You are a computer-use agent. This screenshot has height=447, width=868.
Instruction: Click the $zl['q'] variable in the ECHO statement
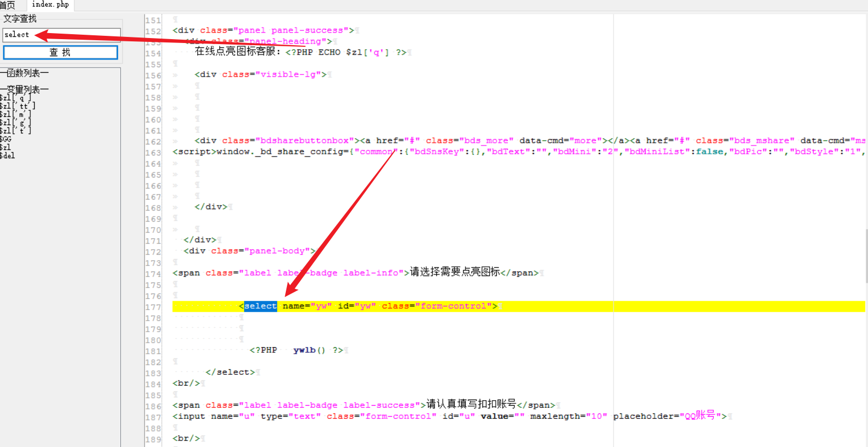tap(367, 52)
